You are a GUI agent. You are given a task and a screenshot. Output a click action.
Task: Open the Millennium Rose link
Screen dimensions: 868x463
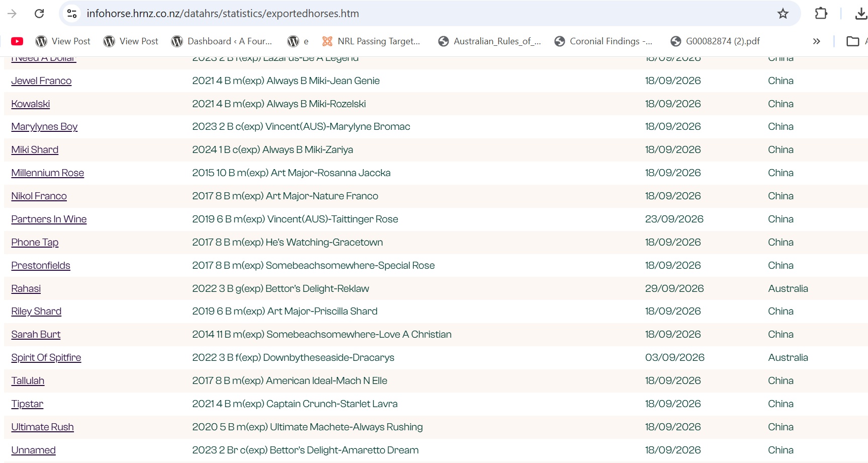click(x=48, y=173)
